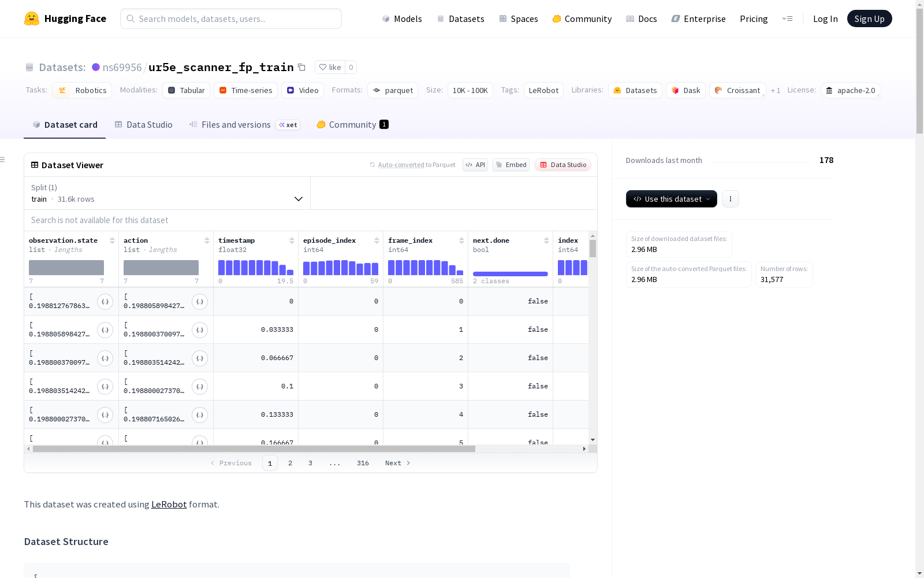Select the parquet format tag

(x=393, y=90)
